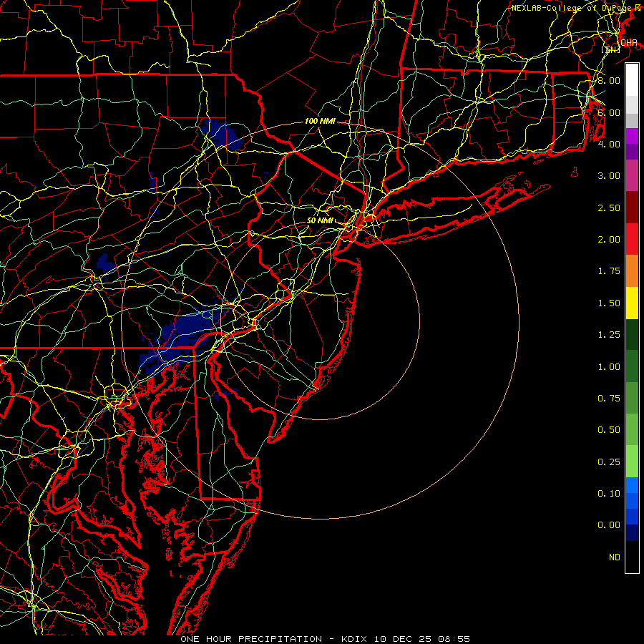644x644 pixels.
Task: Click the darkest green legend swatch
Action: [632, 334]
